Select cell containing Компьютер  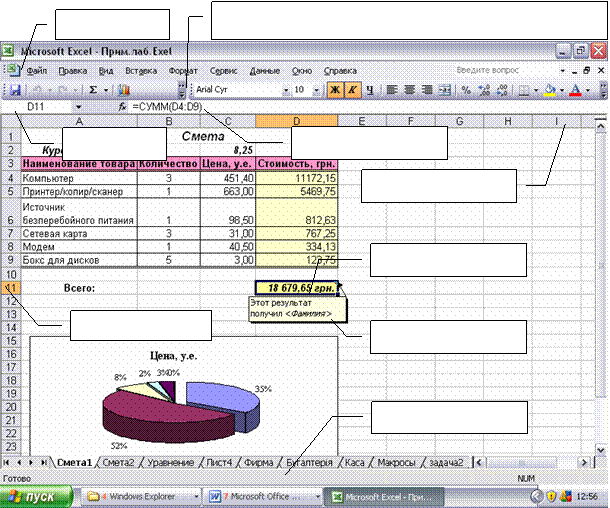(79, 178)
